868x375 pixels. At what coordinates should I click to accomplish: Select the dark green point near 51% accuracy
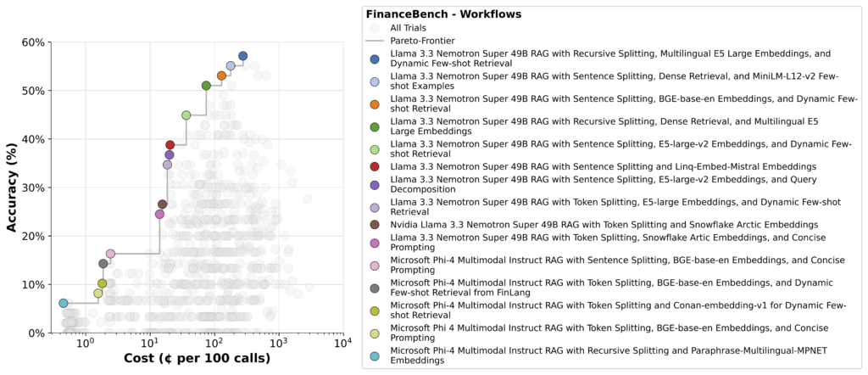(206, 86)
